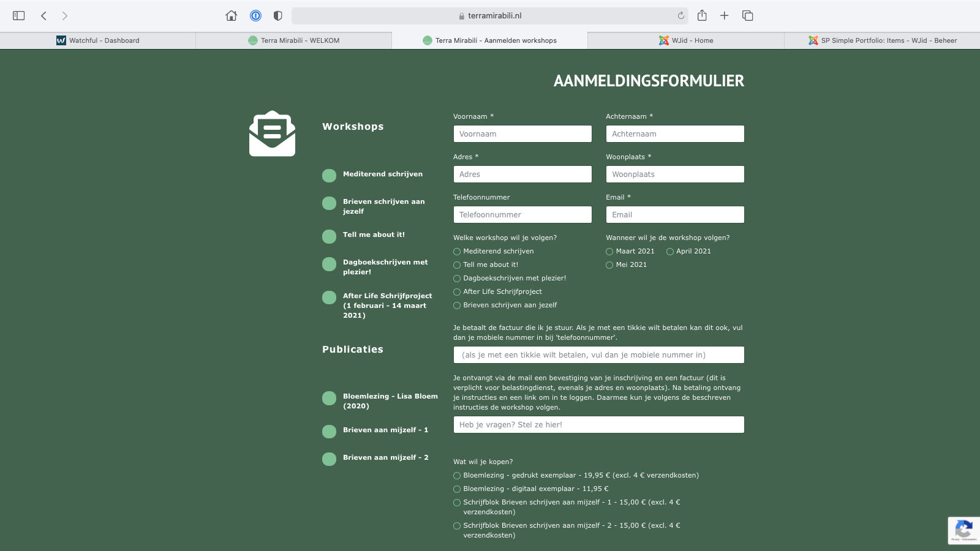Viewport: 980px width, 551px height.
Task: Open the Brieven aan mijzelf - 1 link
Action: tap(386, 430)
